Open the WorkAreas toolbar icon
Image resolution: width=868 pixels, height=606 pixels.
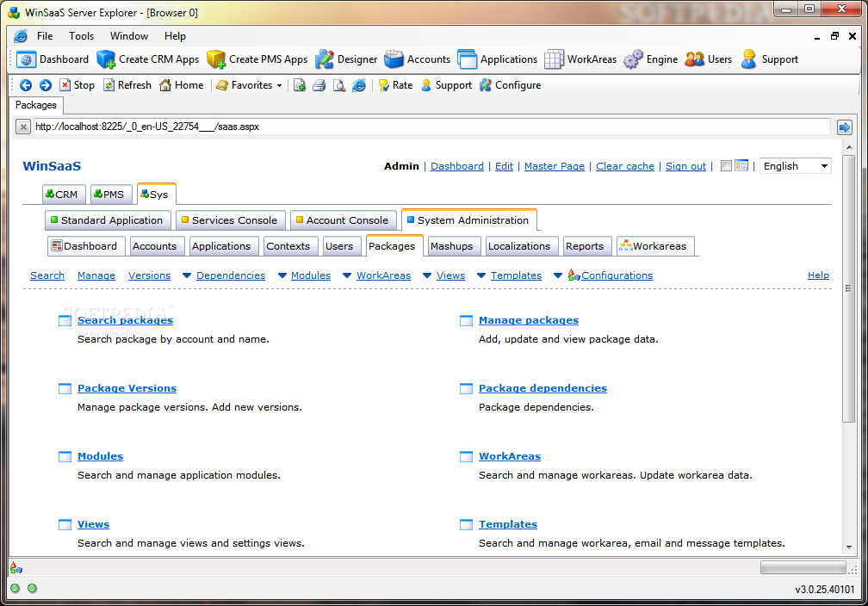tap(554, 59)
